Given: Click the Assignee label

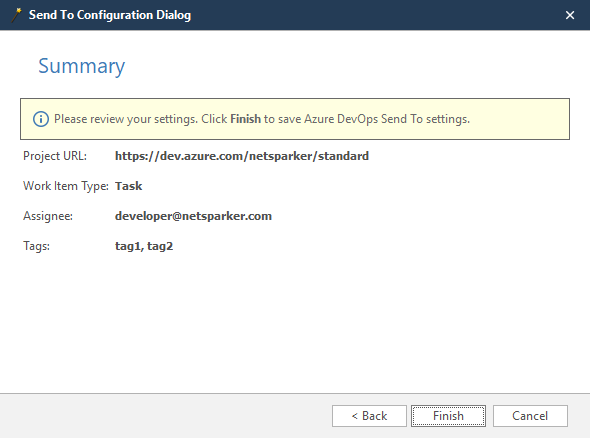Looking at the screenshot, I should click(x=48, y=216).
